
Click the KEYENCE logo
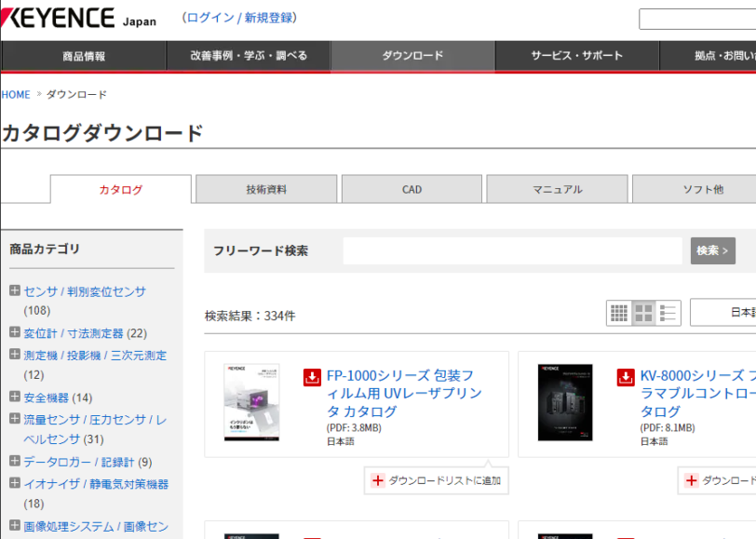[x=58, y=19]
